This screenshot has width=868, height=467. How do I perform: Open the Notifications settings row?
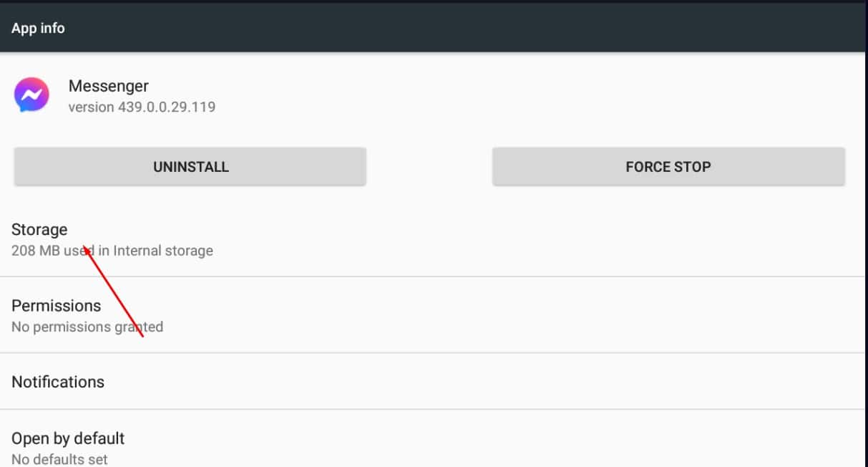coord(58,382)
